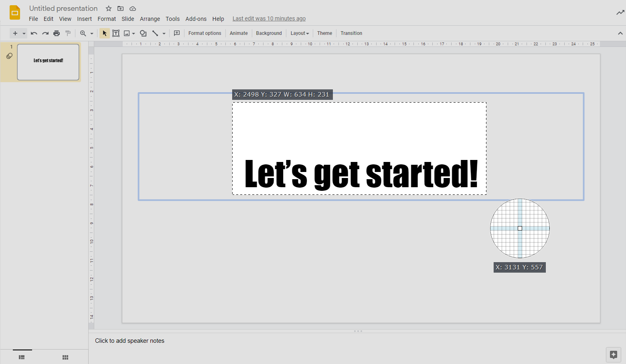Click the move to folder icon

[120, 8]
